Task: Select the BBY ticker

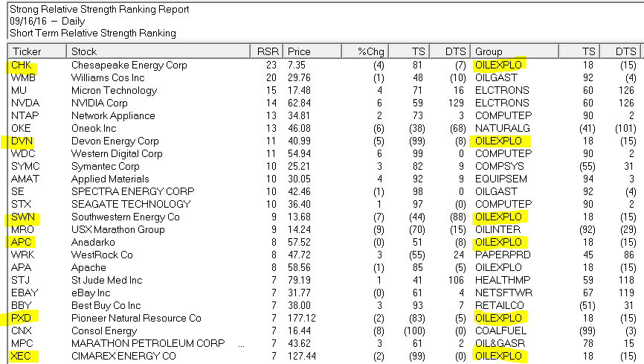Action: point(22,306)
